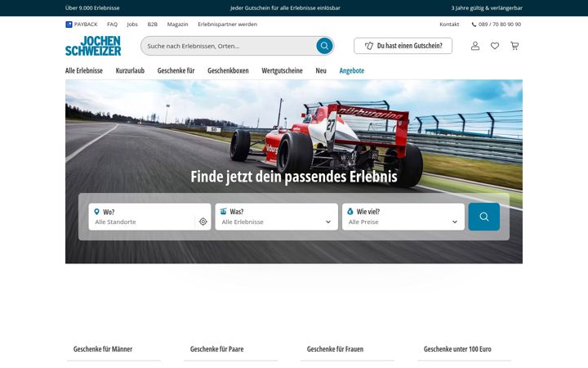
Task: Open Geschenkboxen menu item
Action: tap(228, 70)
